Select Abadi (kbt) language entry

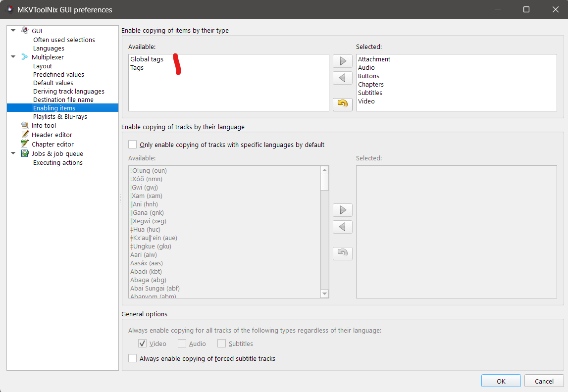pos(146,271)
